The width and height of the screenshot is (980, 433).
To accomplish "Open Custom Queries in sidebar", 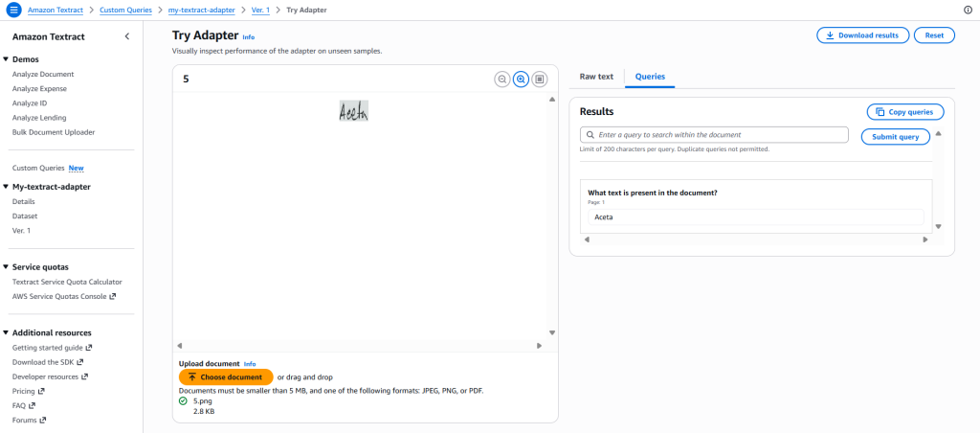I will click(x=38, y=169).
